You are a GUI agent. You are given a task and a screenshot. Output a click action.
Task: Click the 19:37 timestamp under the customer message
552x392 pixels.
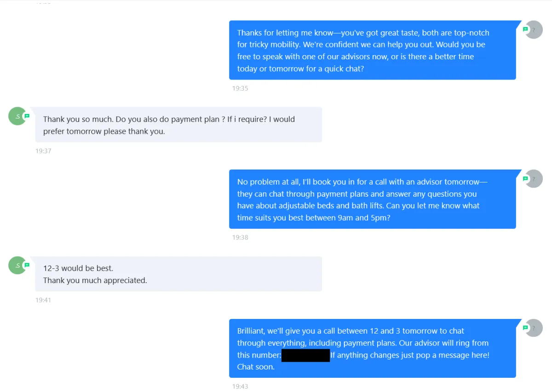(x=43, y=151)
